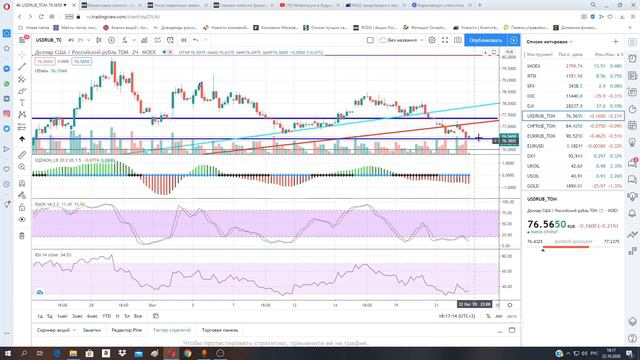Open the Trading Panel tab
This screenshot has width=640, height=360.
point(220,330)
